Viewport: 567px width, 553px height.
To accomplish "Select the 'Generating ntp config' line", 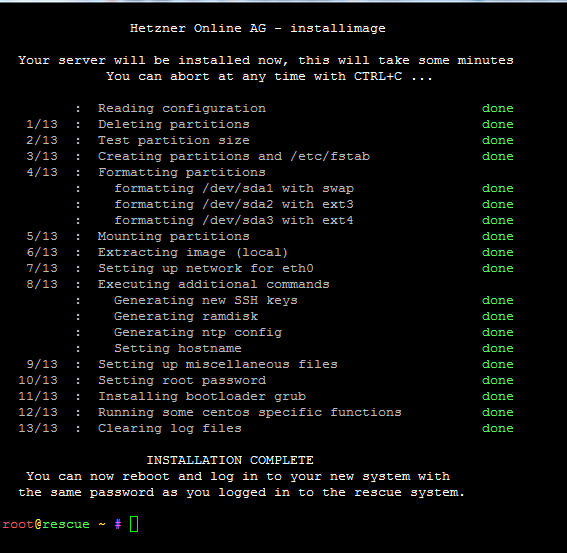I will tap(198, 332).
